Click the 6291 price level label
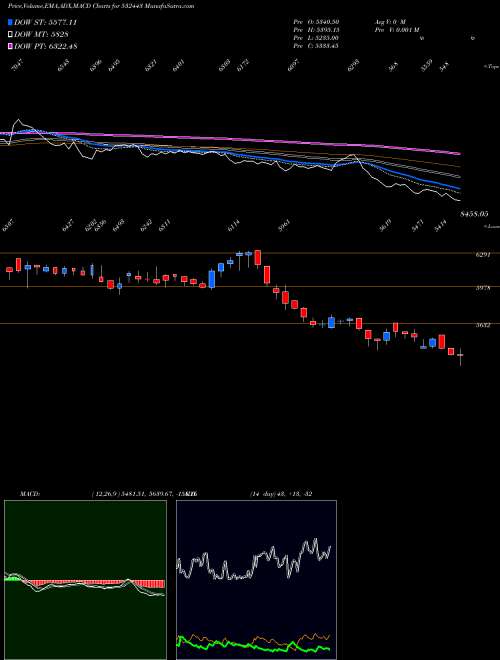 tap(483, 255)
